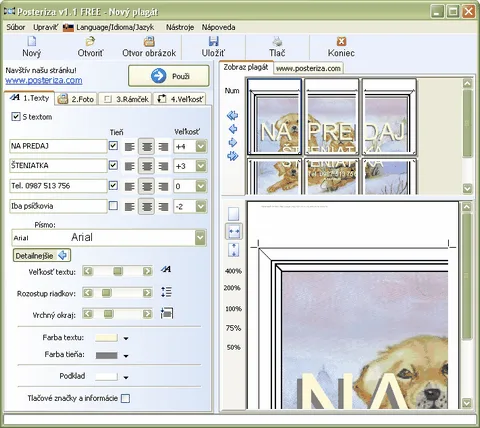480x428 pixels.
Task: Open Farba textu color dropdown arrow
Action: coord(126,338)
